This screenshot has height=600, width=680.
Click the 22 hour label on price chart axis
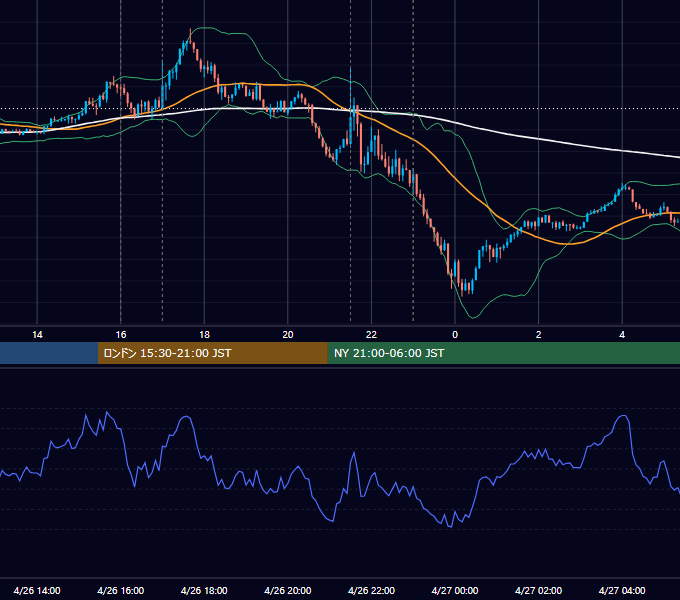371,335
